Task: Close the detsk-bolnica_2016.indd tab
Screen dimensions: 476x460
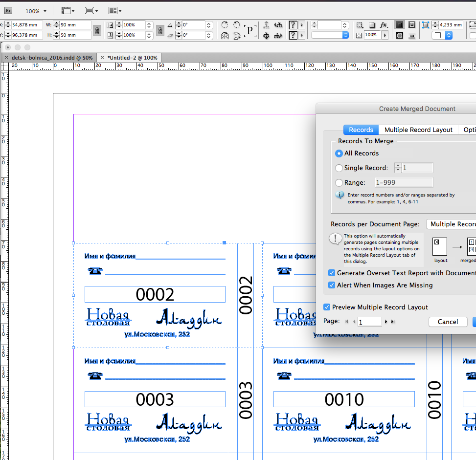Action: coord(6,57)
